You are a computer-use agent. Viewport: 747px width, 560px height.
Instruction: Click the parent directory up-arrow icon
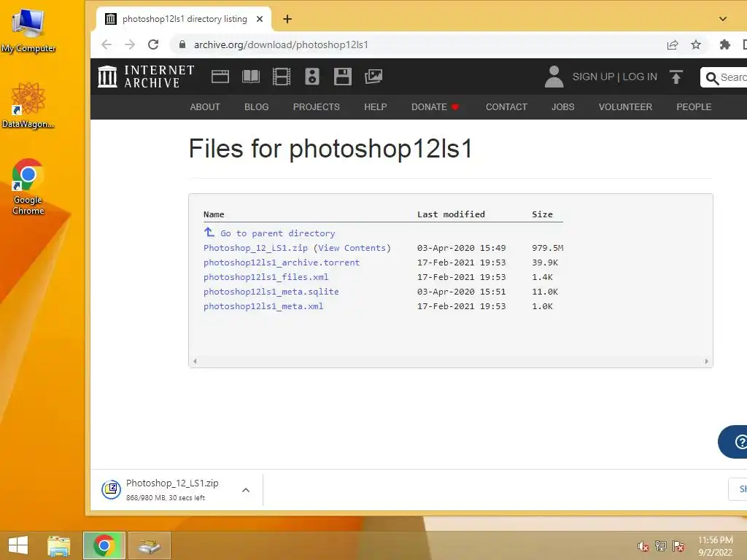209,233
